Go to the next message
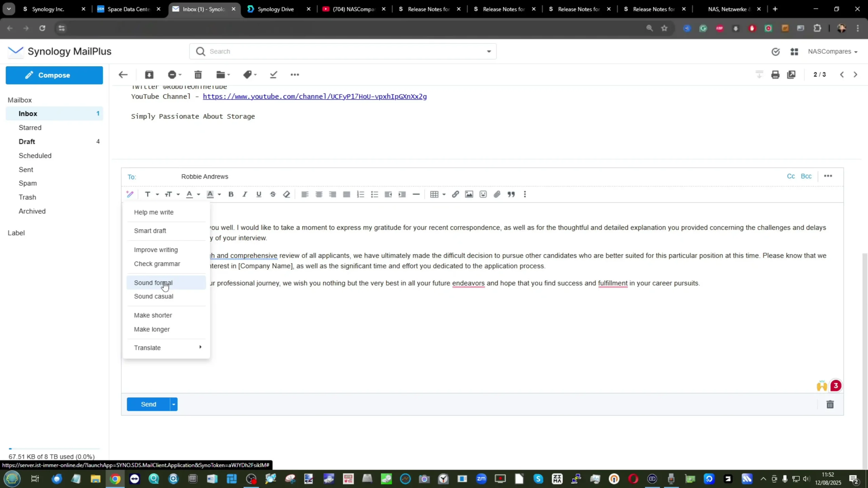868x488 pixels. [855, 75]
